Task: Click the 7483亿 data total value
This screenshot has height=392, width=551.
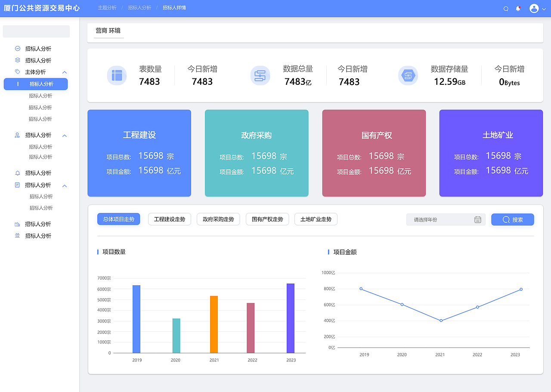Action: 298,81
